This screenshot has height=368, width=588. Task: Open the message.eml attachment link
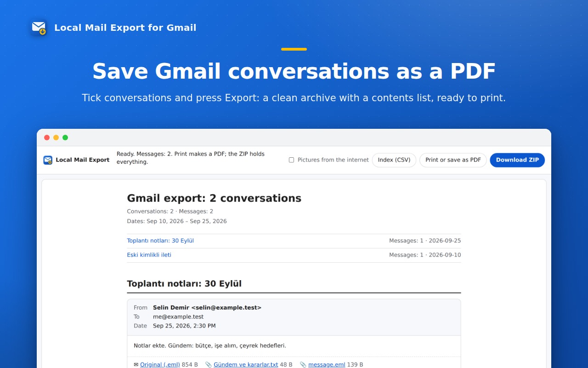pos(327,364)
